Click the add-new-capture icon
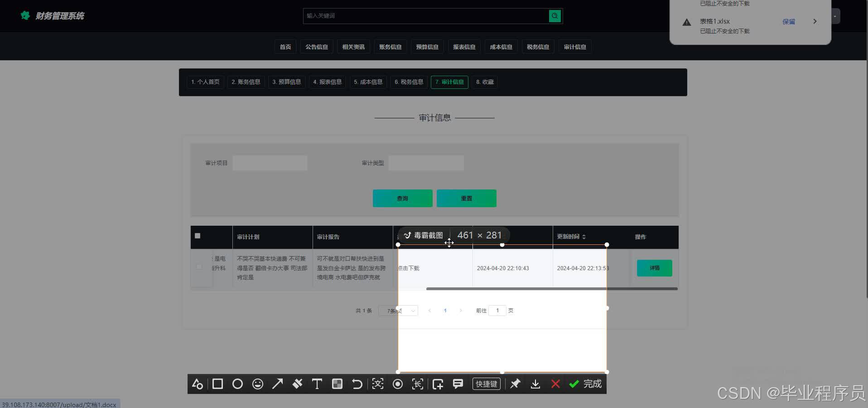The width and height of the screenshot is (868, 408). point(438,384)
